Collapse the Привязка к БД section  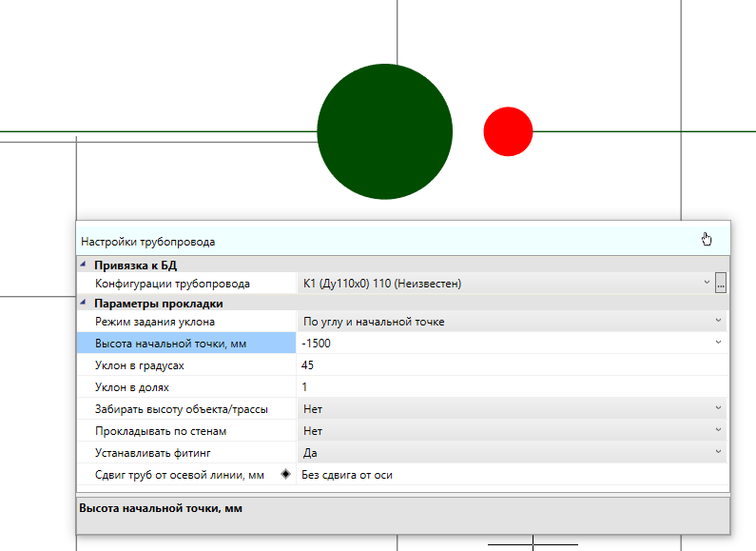83,265
